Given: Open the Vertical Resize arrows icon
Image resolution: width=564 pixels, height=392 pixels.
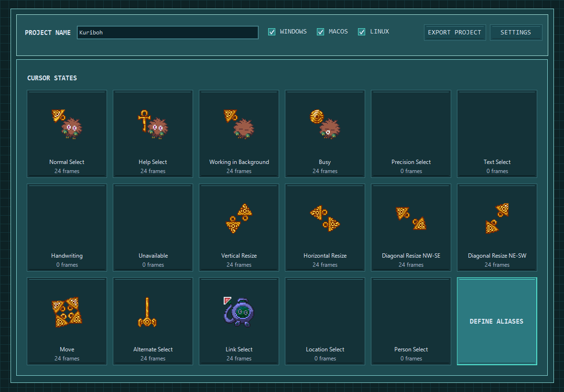Looking at the screenshot, I should [239, 218].
